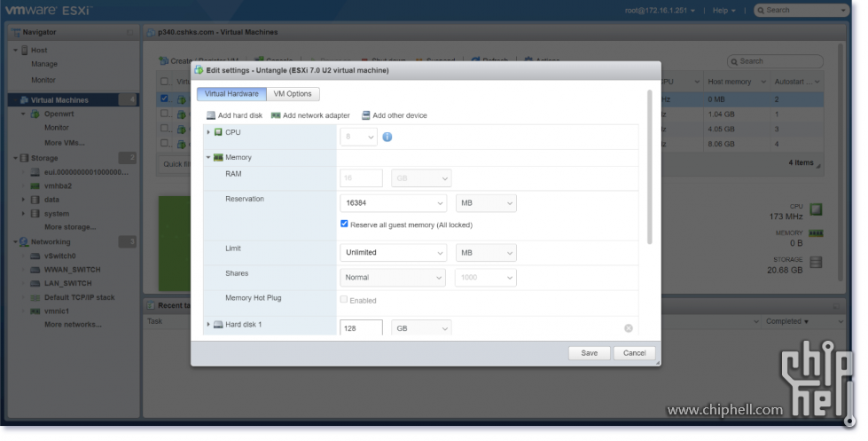Open More storage... link
The width and height of the screenshot is (868, 441).
pyautogui.click(x=70, y=227)
